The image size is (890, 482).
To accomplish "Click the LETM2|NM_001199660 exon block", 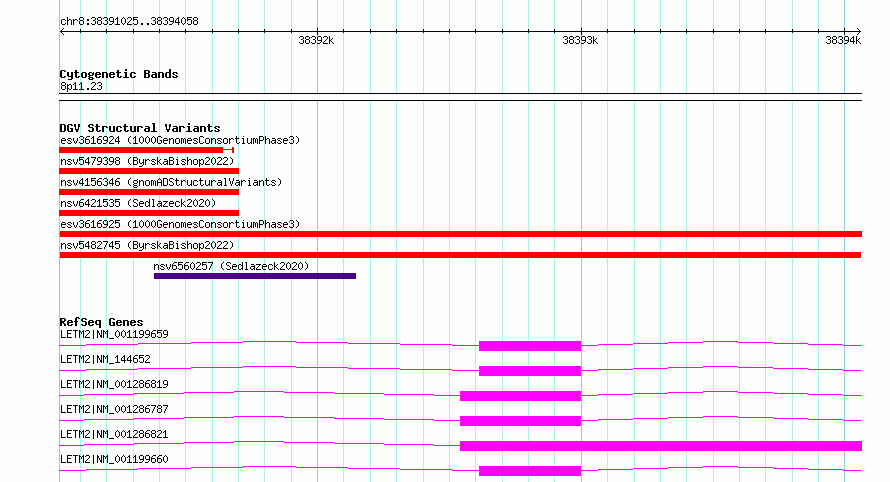I will pyautogui.click(x=530, y=471).
